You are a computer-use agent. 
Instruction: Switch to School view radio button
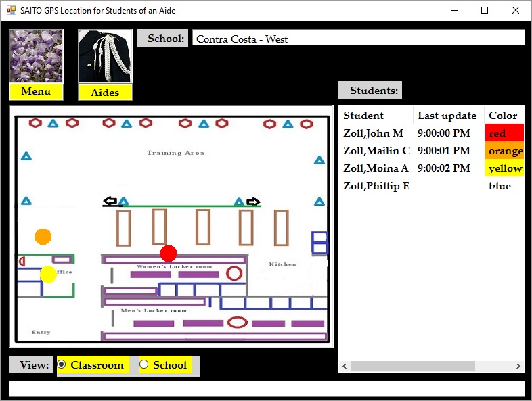[x=143, y=365]
